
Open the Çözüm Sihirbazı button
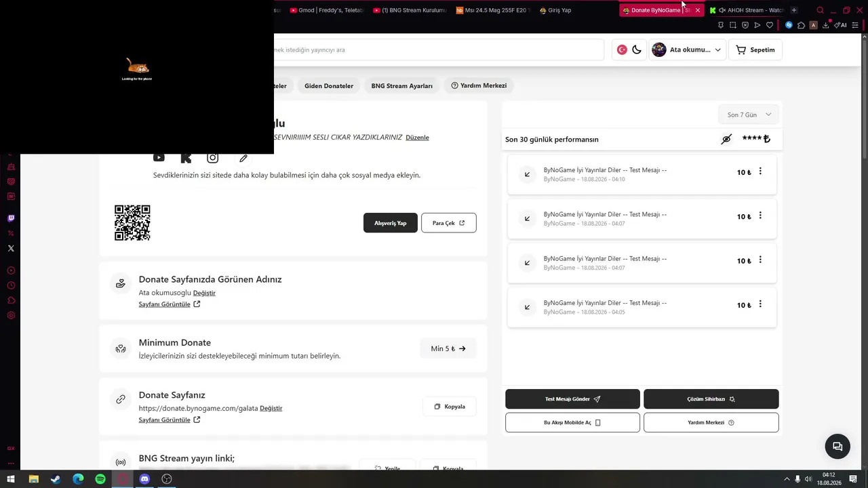711,399
